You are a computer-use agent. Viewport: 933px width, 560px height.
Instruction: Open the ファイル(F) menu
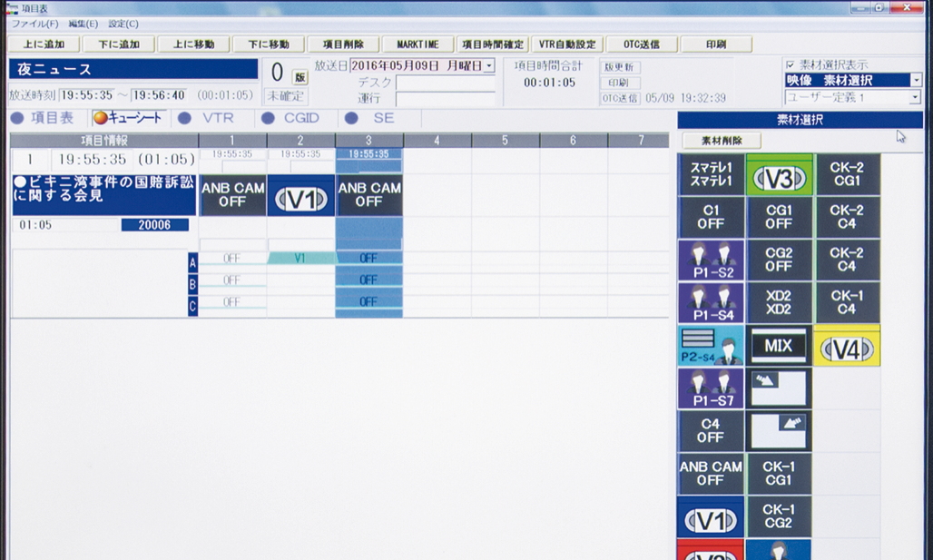coord(34,24)
